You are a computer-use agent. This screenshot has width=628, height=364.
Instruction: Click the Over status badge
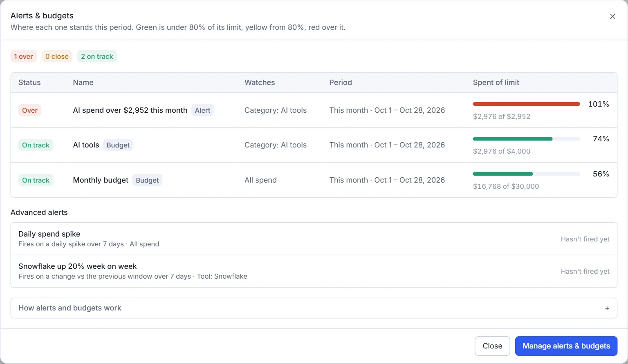point(30,110)
